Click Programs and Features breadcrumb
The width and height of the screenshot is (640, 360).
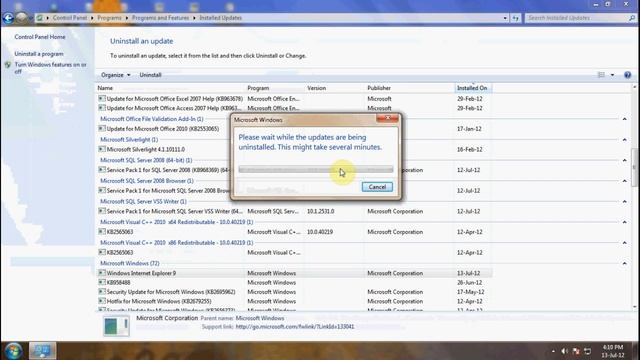click(x=160, y=18)
